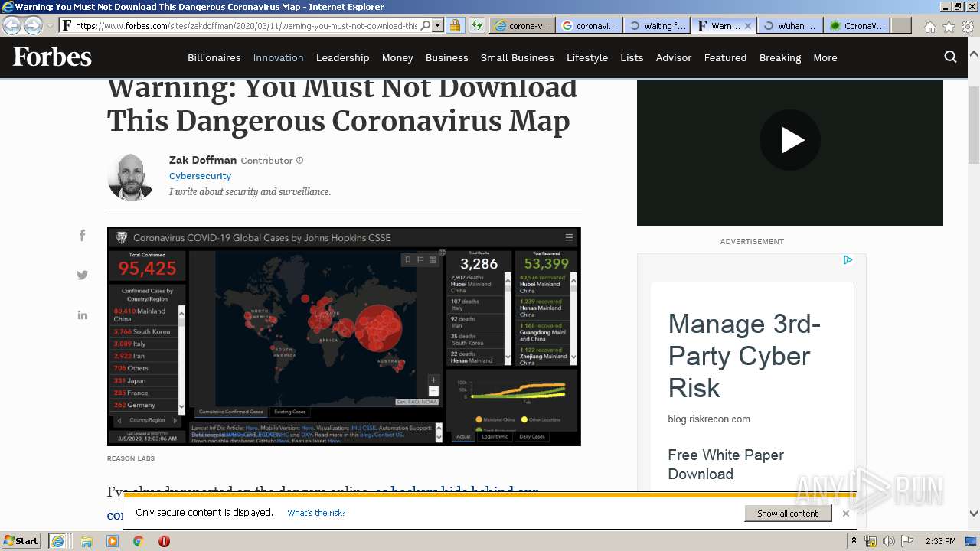Switch to the Google coronavi... tab

click(590, 25)
